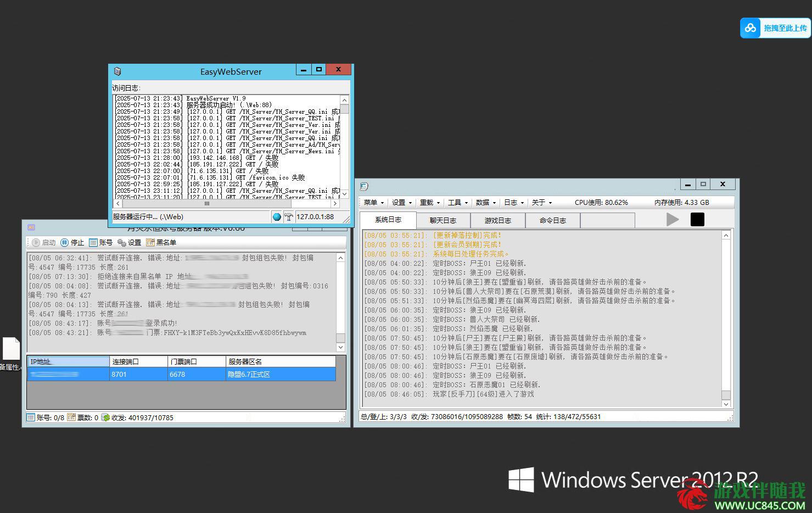Sort by the 连接端口 column header
This screenshot has width=812, height=513.
coord(139,361)
